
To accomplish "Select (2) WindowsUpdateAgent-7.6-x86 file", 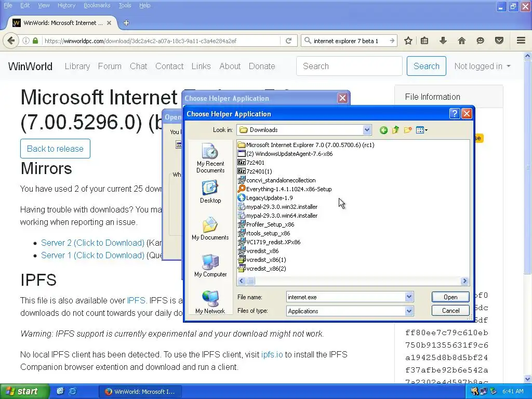I will (x=285, y=154).
